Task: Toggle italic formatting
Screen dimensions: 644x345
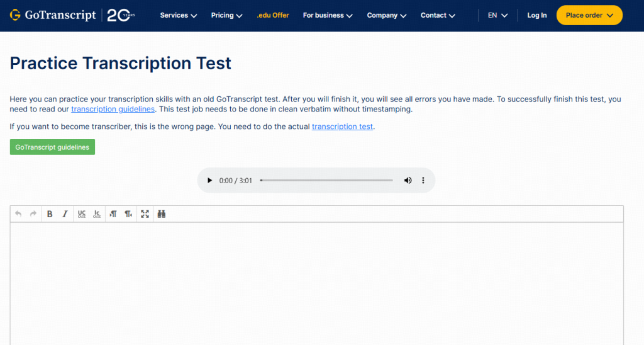Action: (65, 214)
